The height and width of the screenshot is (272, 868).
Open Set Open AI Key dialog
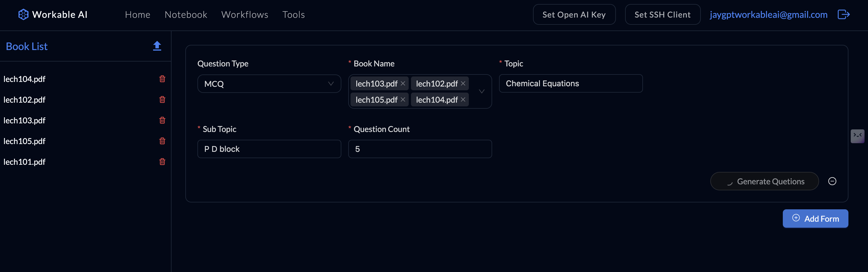tap(574, 14)
